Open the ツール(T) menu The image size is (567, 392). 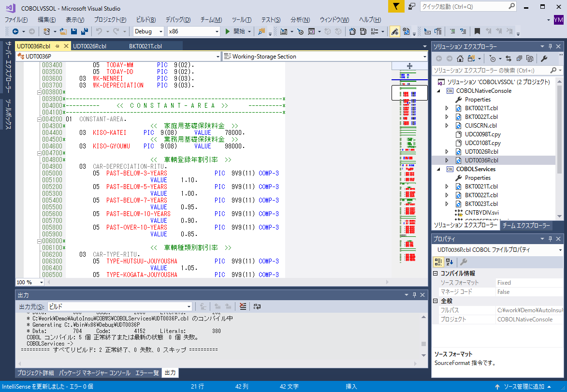pyautogui.click(x=242, y=20)
